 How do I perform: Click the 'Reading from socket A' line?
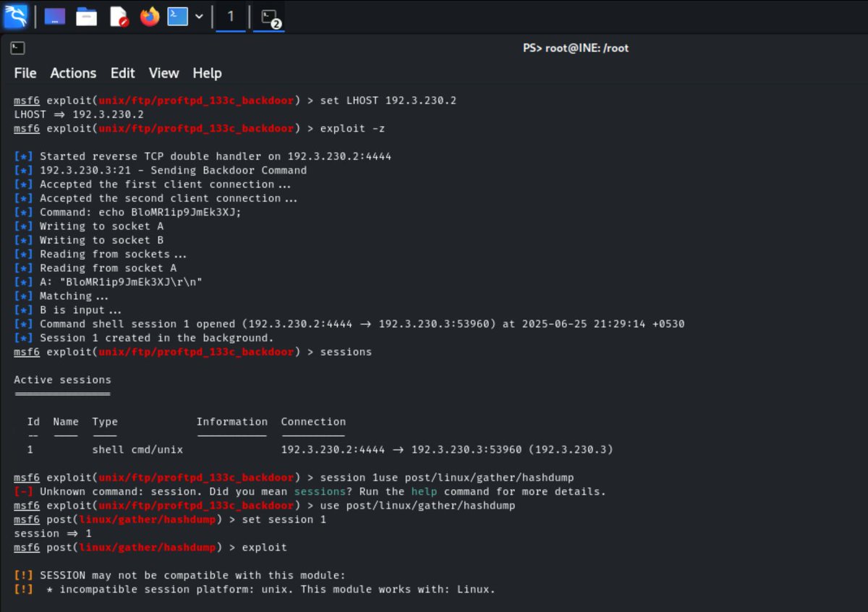click(x=95, y=268)
